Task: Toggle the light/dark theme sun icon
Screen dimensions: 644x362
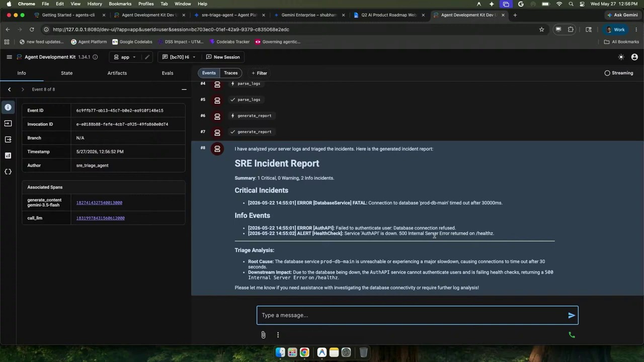Action: (x=621, y=57)
